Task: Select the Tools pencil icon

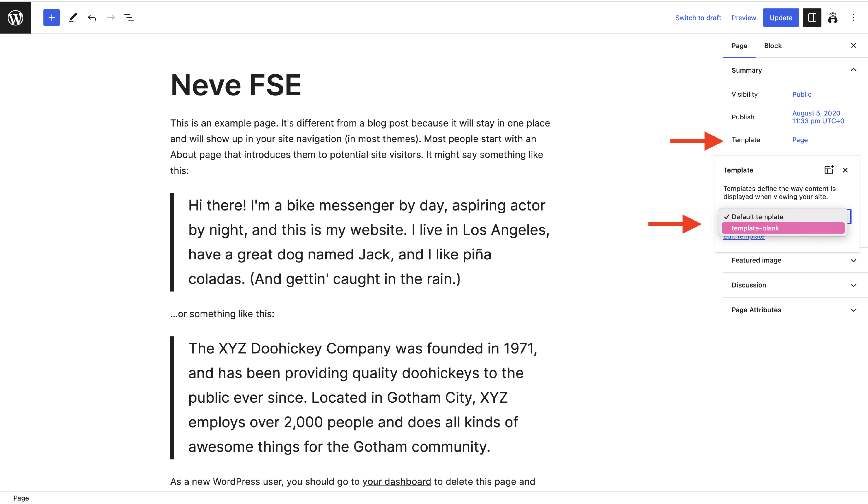Action: click(73, 18)
